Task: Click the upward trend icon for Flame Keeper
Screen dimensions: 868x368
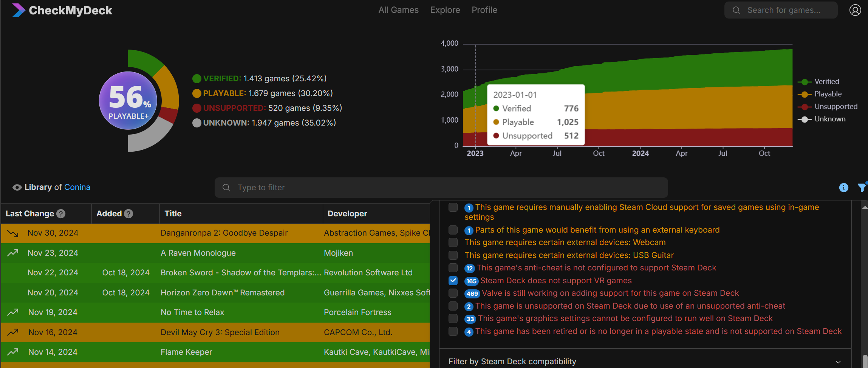Action: click(13, 352)
